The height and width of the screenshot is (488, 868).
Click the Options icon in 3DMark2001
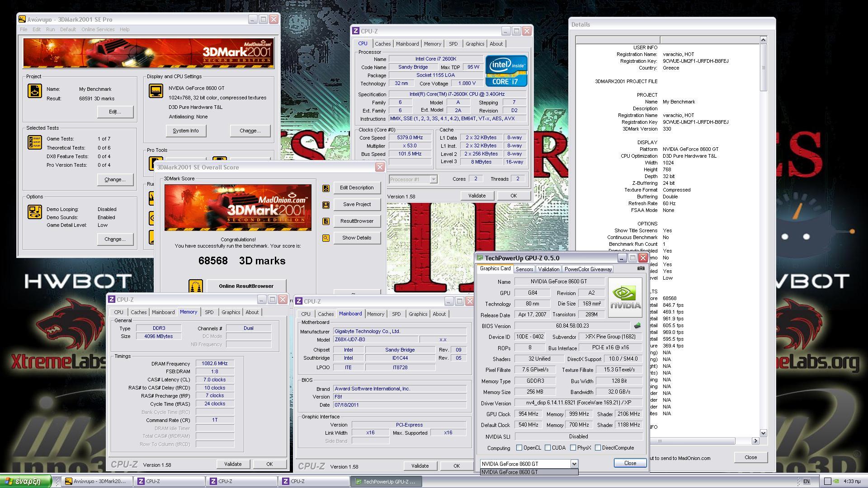point(35,212)
